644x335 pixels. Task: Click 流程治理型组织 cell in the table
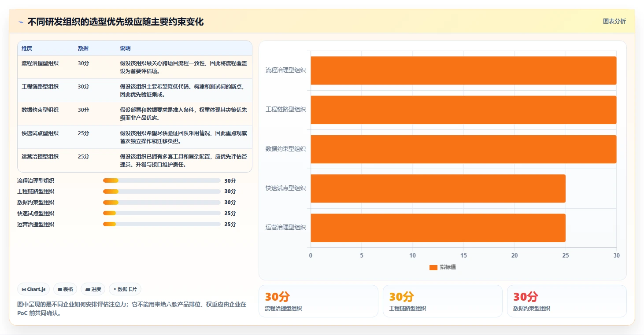[40, 63]
